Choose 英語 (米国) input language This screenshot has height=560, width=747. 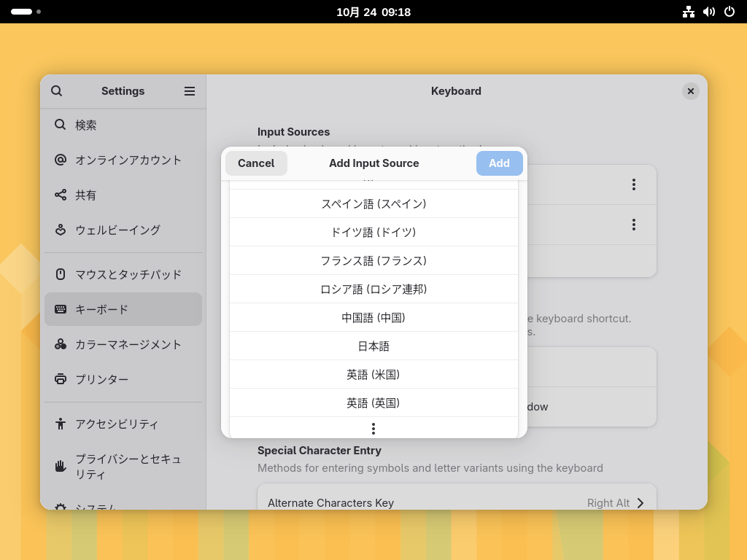pos(373,375)
